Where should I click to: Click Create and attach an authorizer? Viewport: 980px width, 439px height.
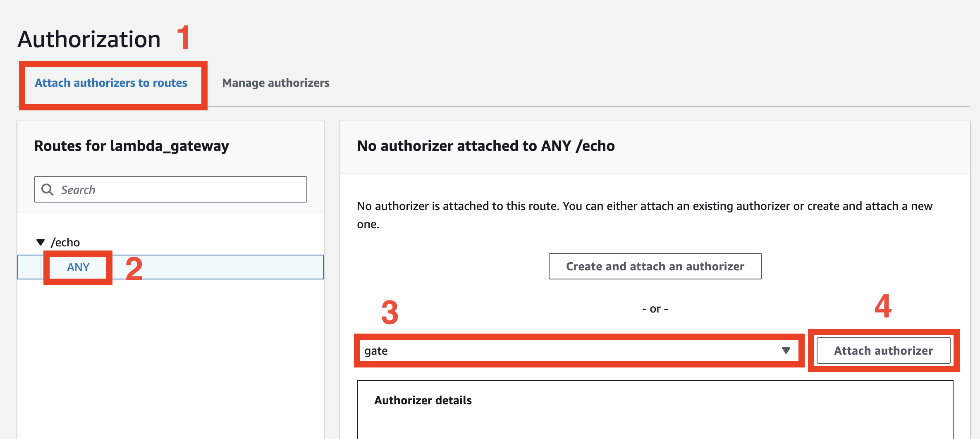pos(655,266)
